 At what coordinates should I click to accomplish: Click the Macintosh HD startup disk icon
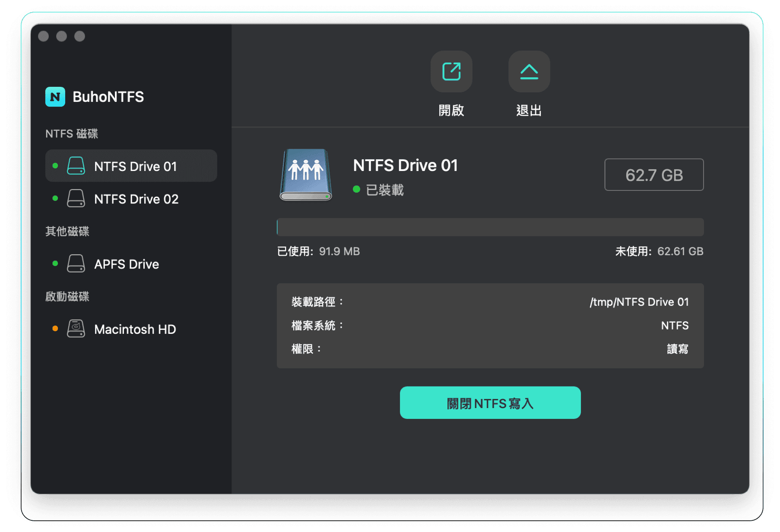(76, 329)
